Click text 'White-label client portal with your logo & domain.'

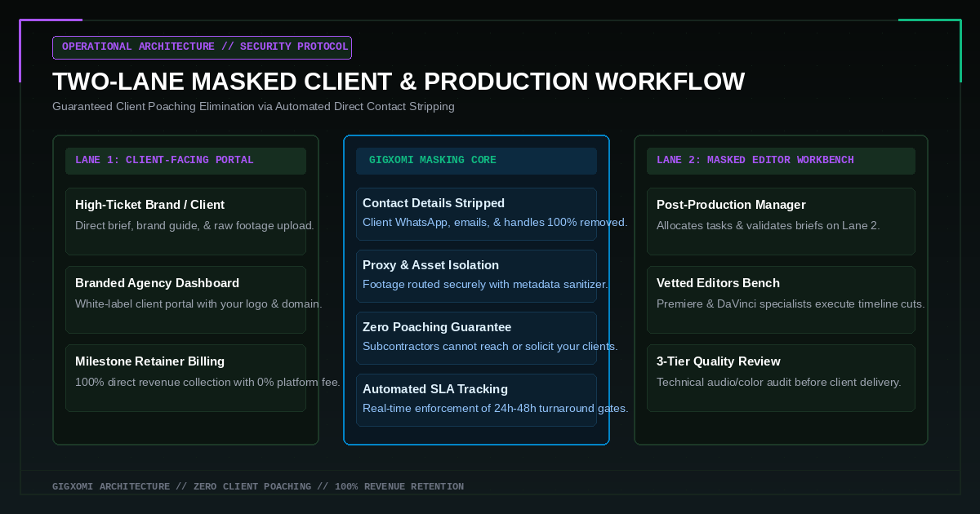coord(198,304)
